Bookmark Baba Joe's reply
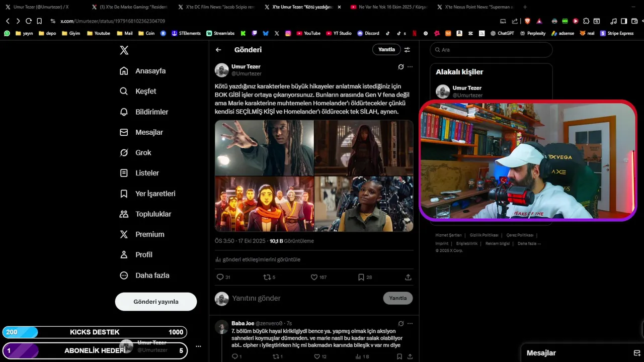Screen dimensions: 644x362 point(399,356)
